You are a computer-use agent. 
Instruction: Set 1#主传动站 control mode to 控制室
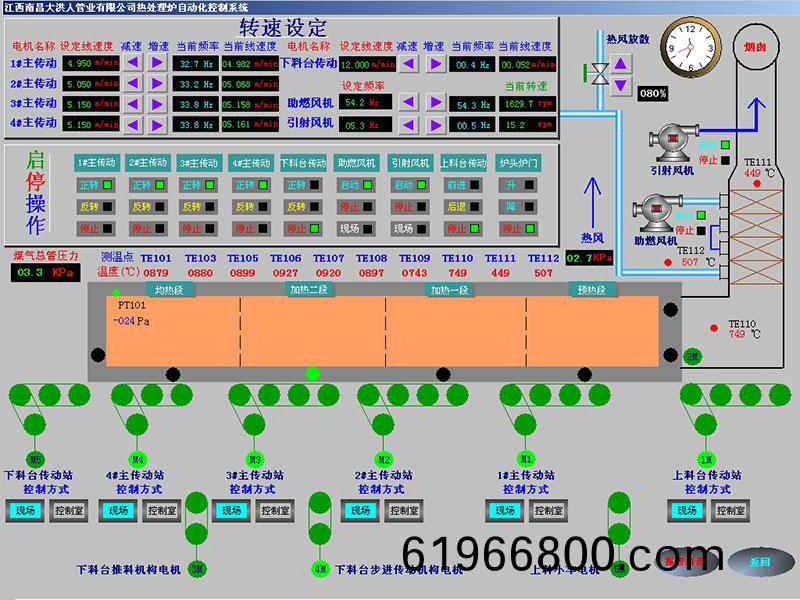pyautogui.click(x=548, y=510)
